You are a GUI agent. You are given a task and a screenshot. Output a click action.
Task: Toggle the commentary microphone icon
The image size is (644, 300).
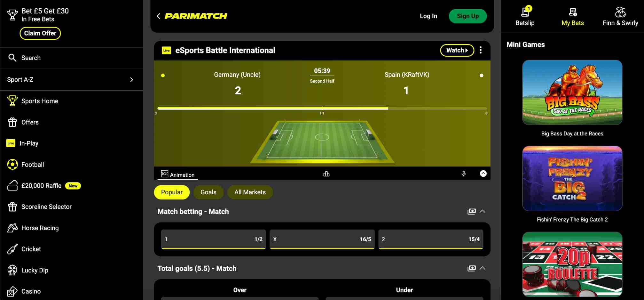pos(463,174)
